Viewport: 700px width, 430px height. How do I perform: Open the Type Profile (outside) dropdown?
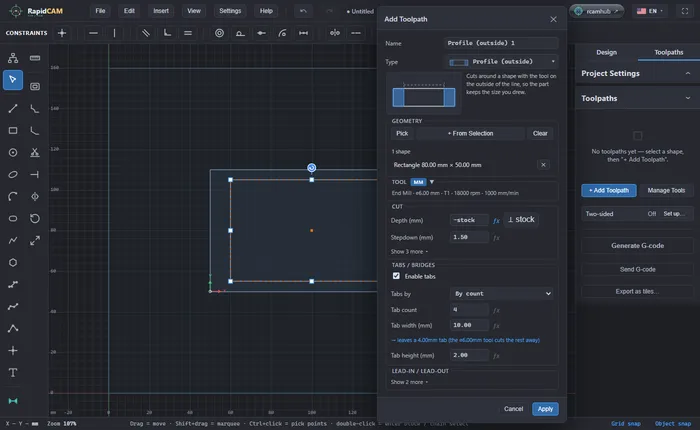coord(502,62)
